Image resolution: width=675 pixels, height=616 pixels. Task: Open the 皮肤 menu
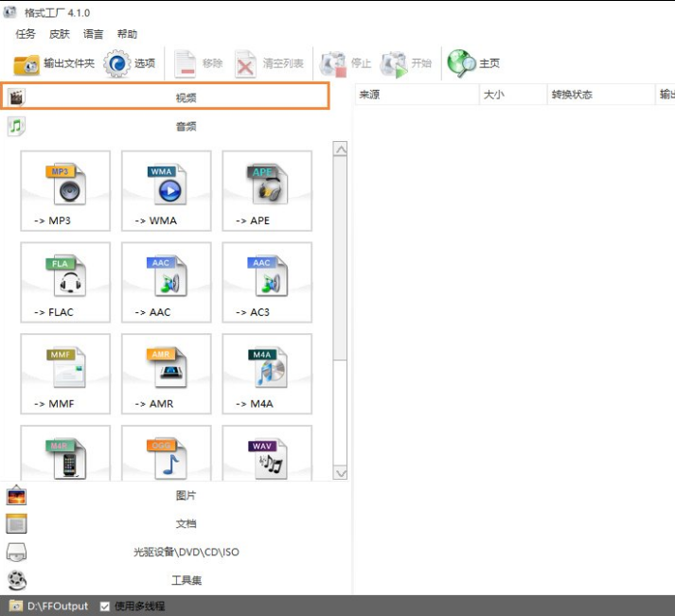60,34
